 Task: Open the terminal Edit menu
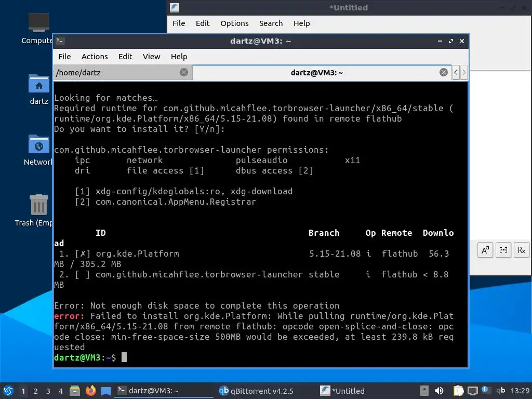125,57
